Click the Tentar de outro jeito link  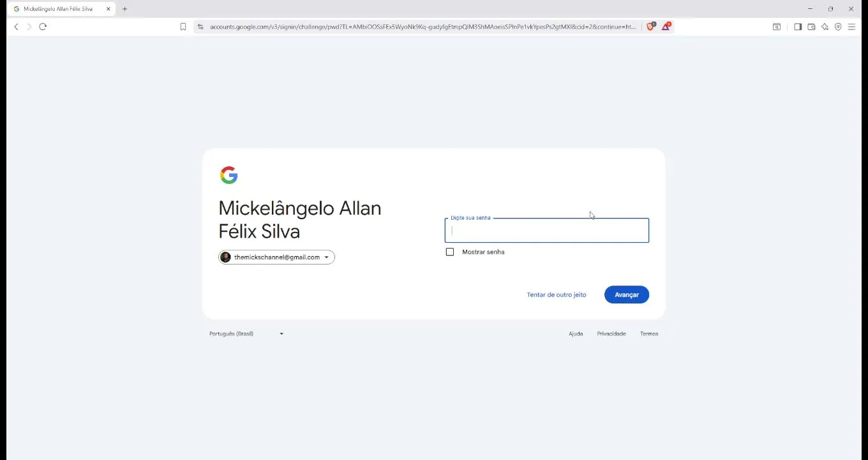pyautogui.click(x=557, y=295)
